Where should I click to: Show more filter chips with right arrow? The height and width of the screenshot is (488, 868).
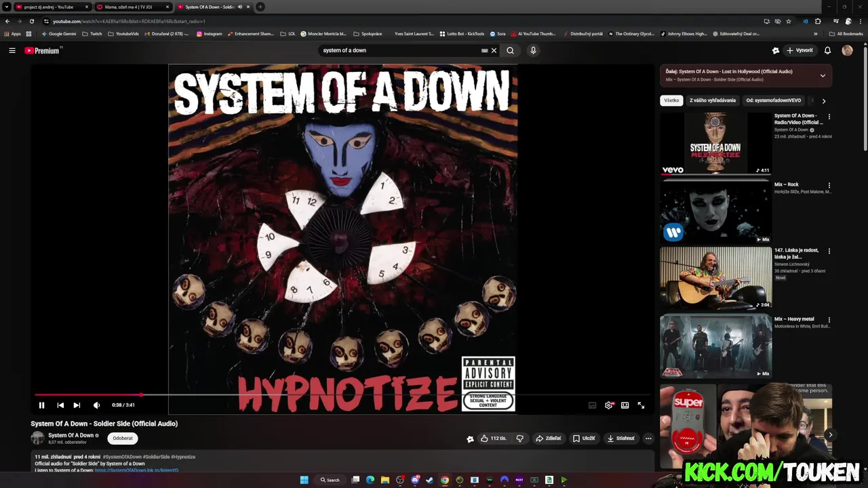pyautogui.click(x=823, y=101)
